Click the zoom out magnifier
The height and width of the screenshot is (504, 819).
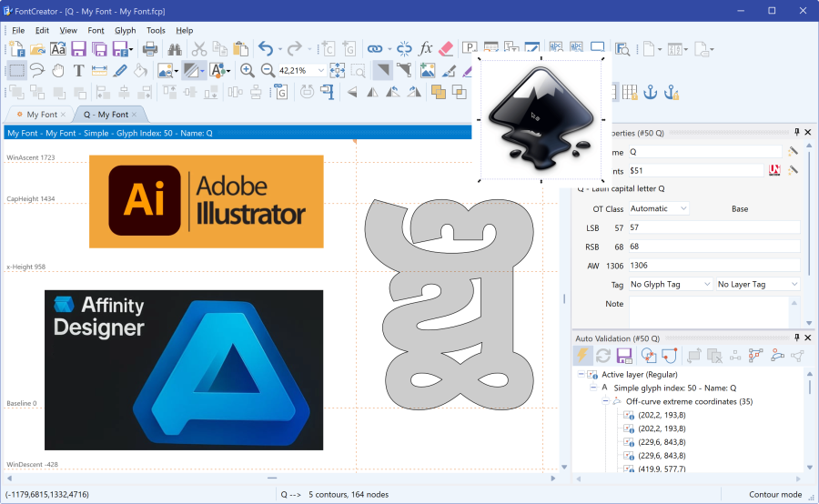[x=268, y=70]
